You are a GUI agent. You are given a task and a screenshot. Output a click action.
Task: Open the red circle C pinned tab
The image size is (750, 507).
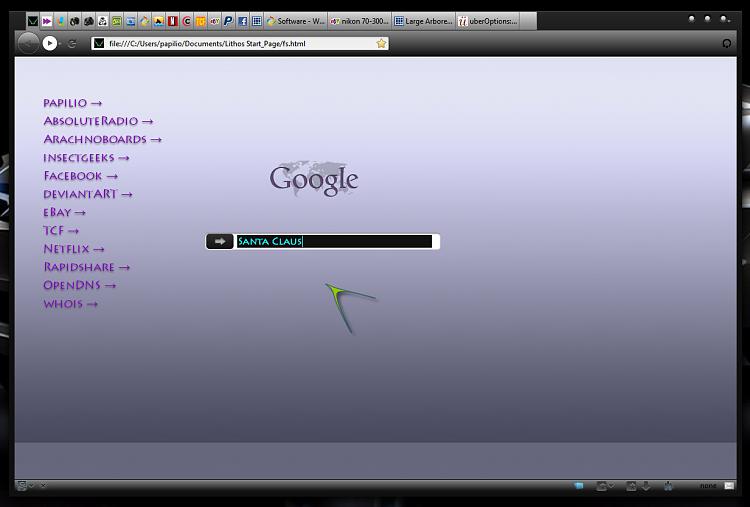(x=187, y=21)
